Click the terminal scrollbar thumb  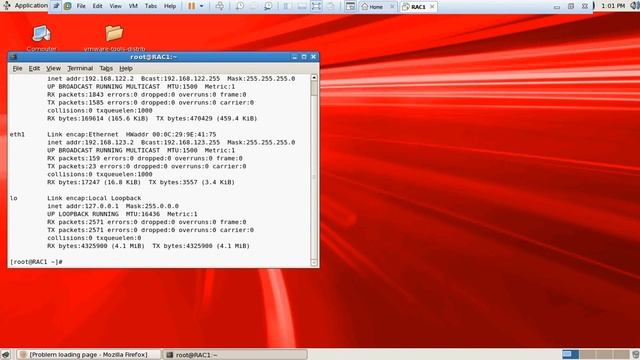pyautogui.click(x=314, y=88)
